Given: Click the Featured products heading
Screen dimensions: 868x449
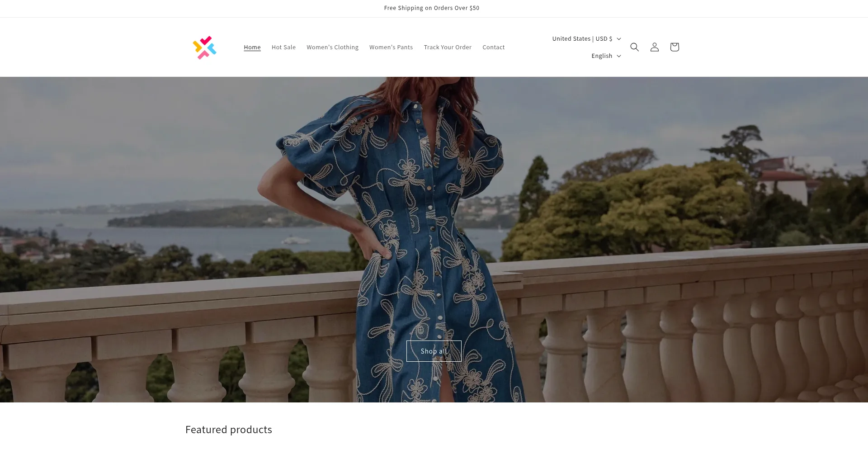Looking at the screenshot, I should (228, 430).
